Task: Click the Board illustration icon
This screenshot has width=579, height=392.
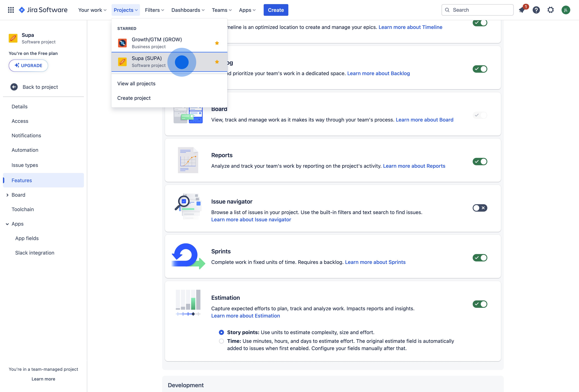Action: pyautogui.click(x=188, y=115)
